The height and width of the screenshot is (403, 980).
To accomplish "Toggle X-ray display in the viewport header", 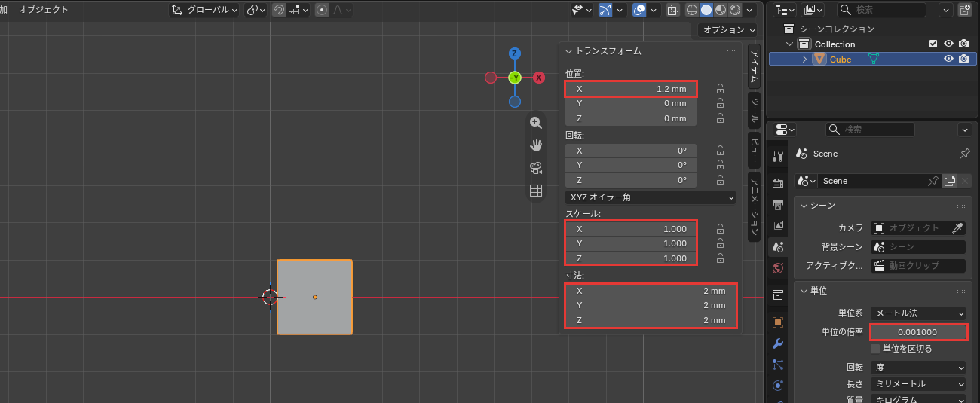I will (x=673, y=10).
